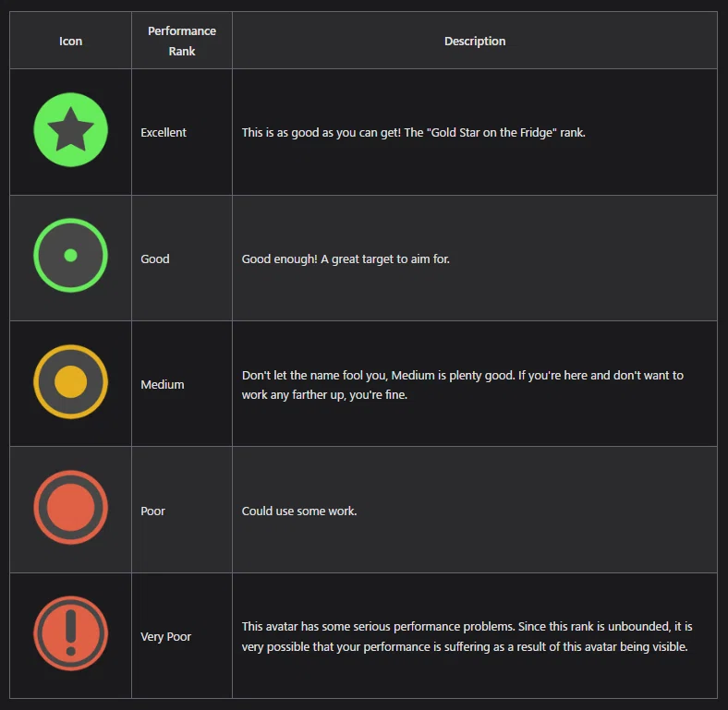
Task: Click the Medium rank label
Action: pyautogui.click(x=163, y=385)
